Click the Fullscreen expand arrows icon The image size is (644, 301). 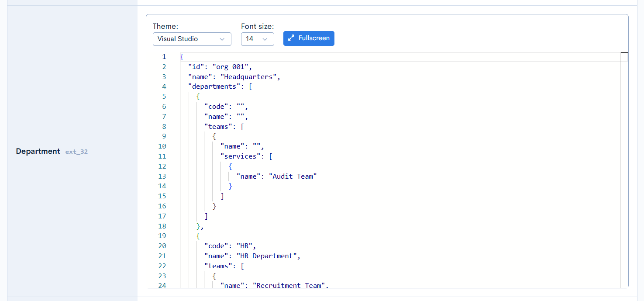(291, 38)
